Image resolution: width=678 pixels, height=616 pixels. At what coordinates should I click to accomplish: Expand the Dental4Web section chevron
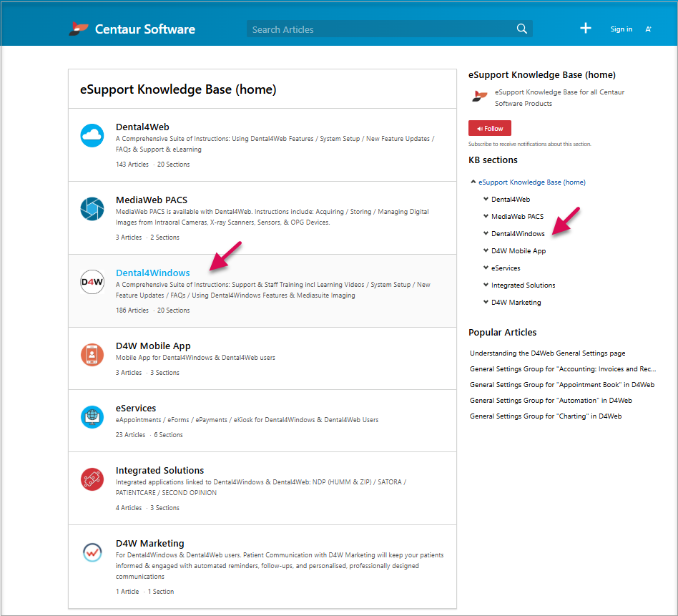486,199
